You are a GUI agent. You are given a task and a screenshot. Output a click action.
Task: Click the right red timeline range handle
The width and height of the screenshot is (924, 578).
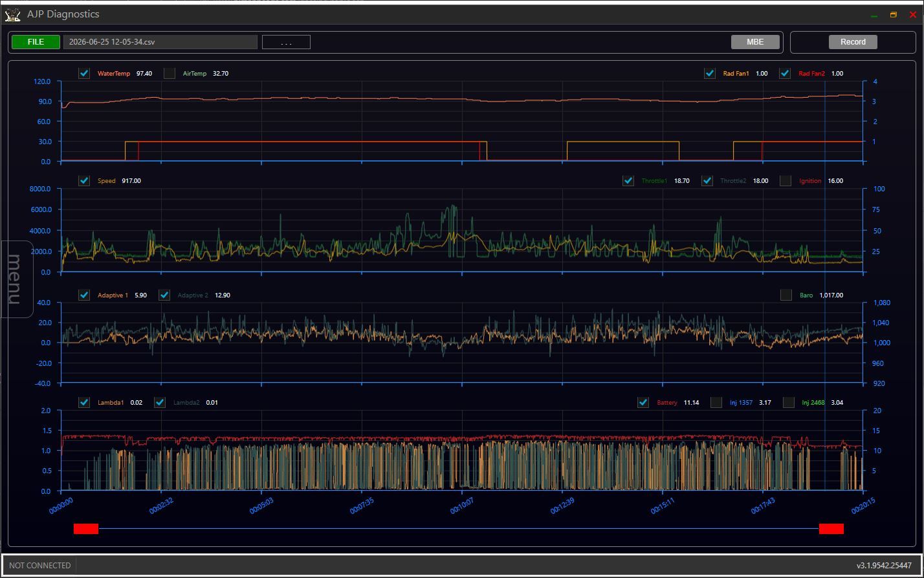pyautogui.click(x=831, y=529)
